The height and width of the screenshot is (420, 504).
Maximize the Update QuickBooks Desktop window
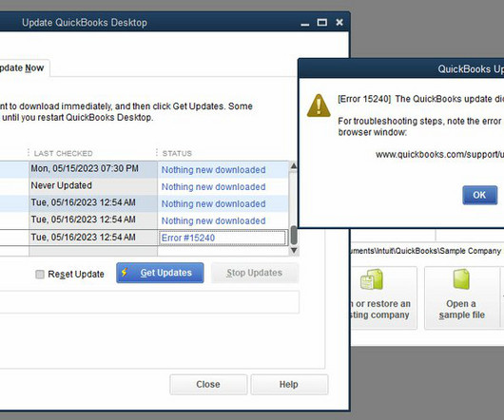coord(322,23)
